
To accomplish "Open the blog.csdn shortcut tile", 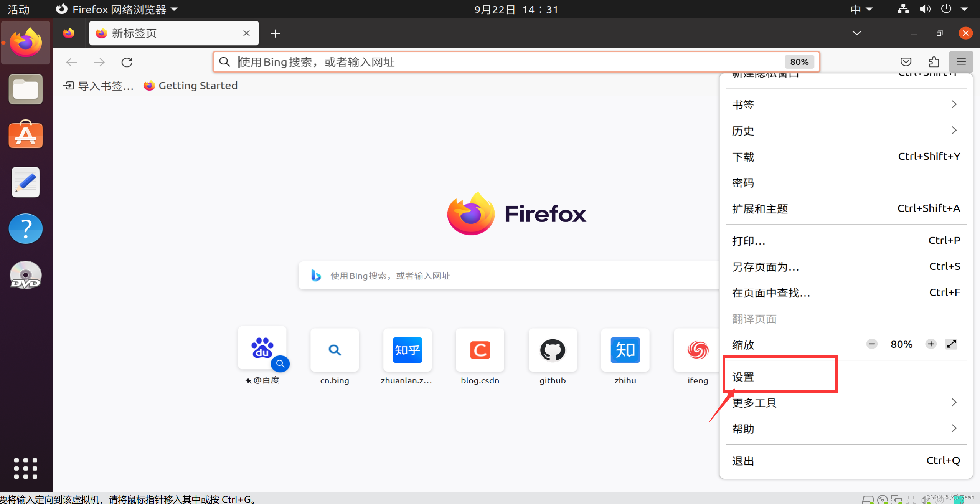I will [480, 350].
